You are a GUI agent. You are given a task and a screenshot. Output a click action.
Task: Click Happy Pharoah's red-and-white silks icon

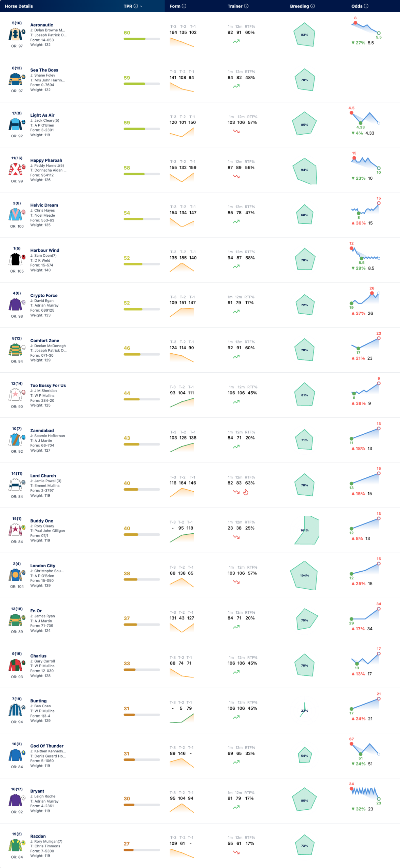tap(15, 169)
